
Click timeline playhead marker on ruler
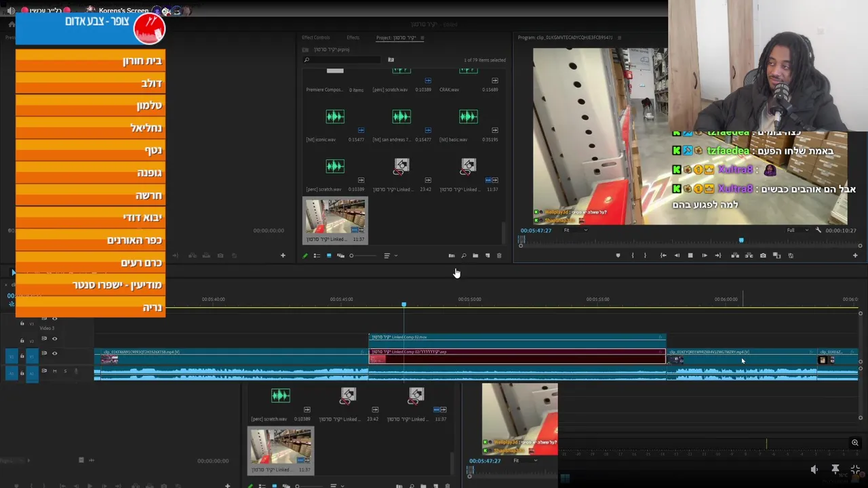[x=403, y=304]
